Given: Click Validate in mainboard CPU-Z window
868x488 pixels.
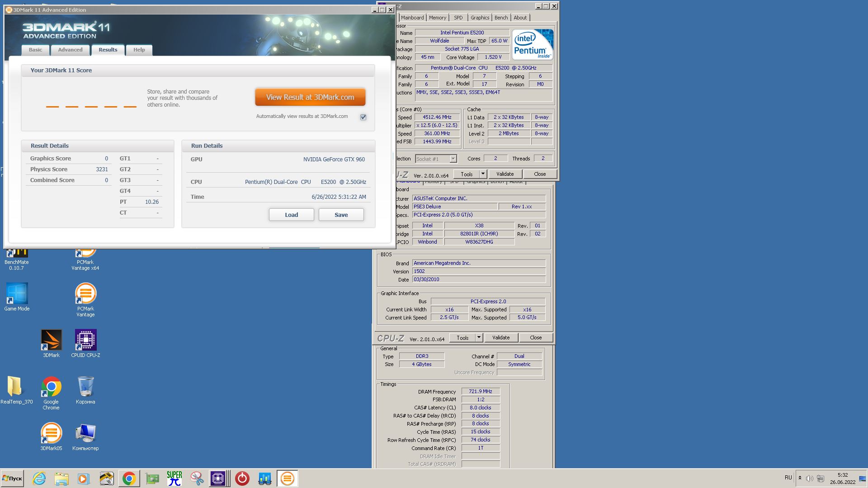Looking at the screenshot, I should pyautogui.click(x=500, y=338).
